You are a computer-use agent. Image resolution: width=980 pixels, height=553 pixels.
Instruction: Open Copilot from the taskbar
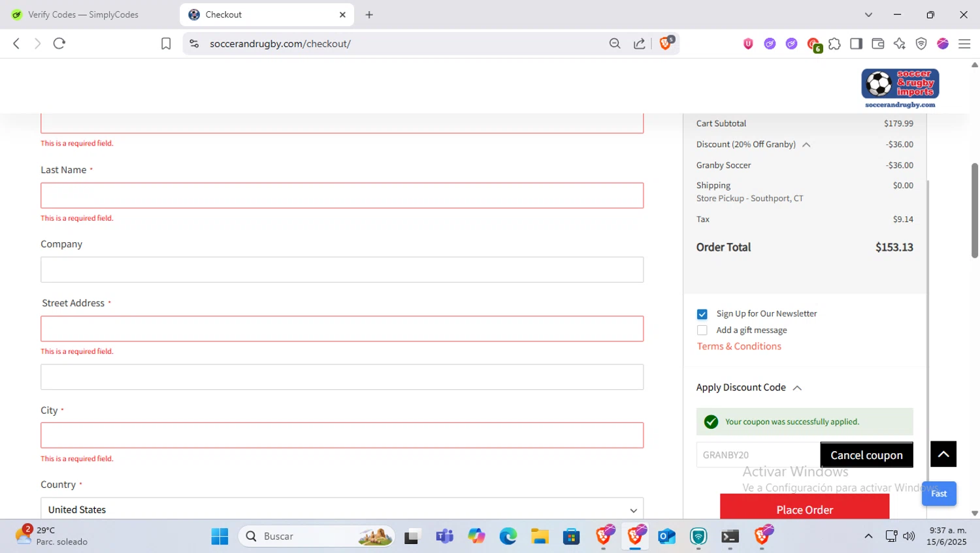pyautogui.click(x=476, y=536)
